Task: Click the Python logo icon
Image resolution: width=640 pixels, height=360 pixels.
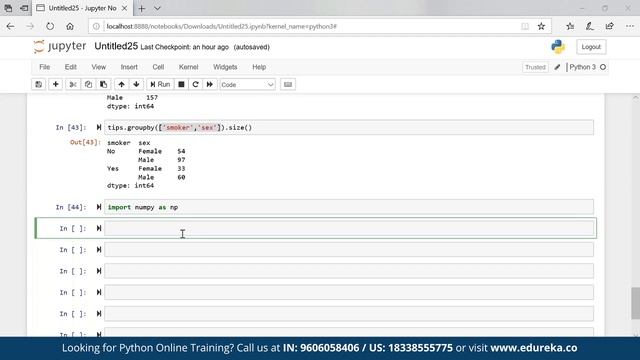Action: 558,47
